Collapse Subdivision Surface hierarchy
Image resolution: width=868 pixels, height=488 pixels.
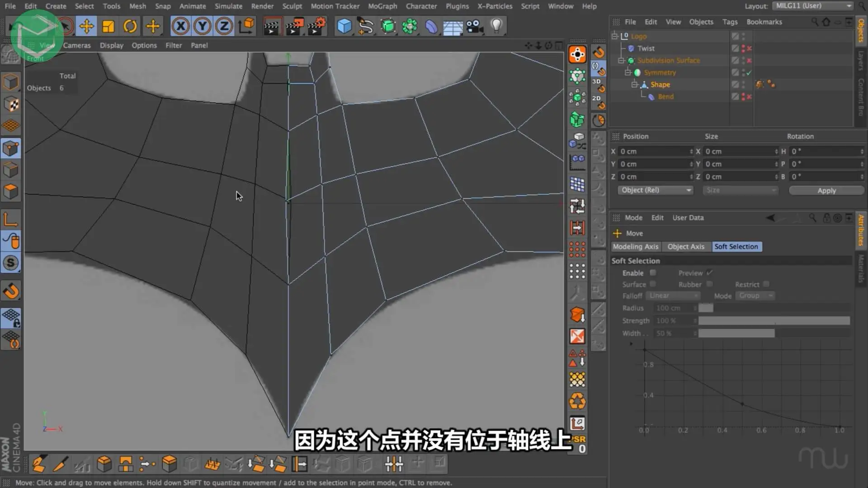(x=621, y=60)
